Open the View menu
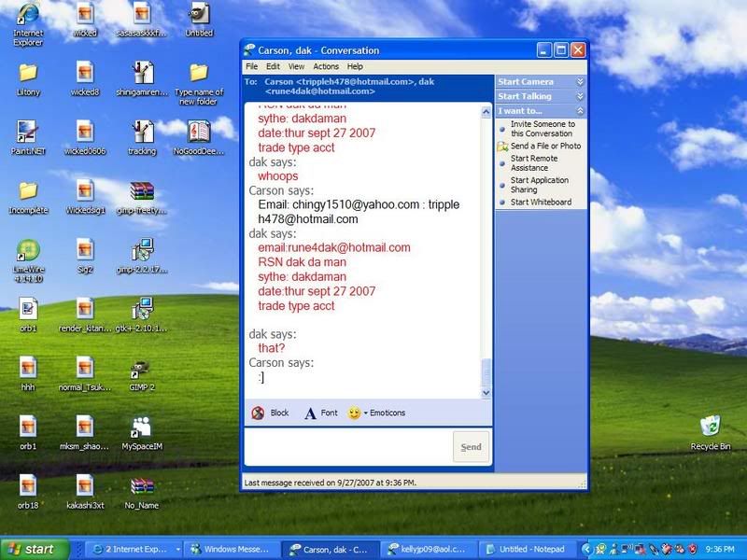Screen dimensions: 747x560 pos(296,66)
